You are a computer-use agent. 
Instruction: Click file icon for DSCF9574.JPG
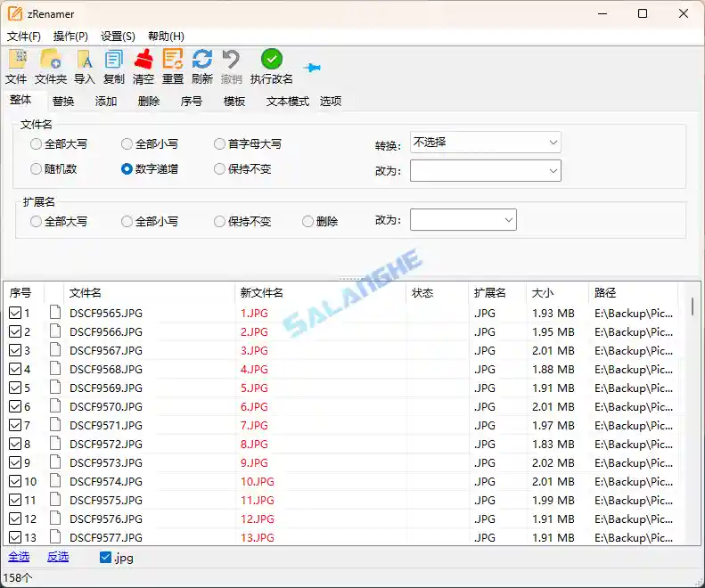(x=55, y=480)
